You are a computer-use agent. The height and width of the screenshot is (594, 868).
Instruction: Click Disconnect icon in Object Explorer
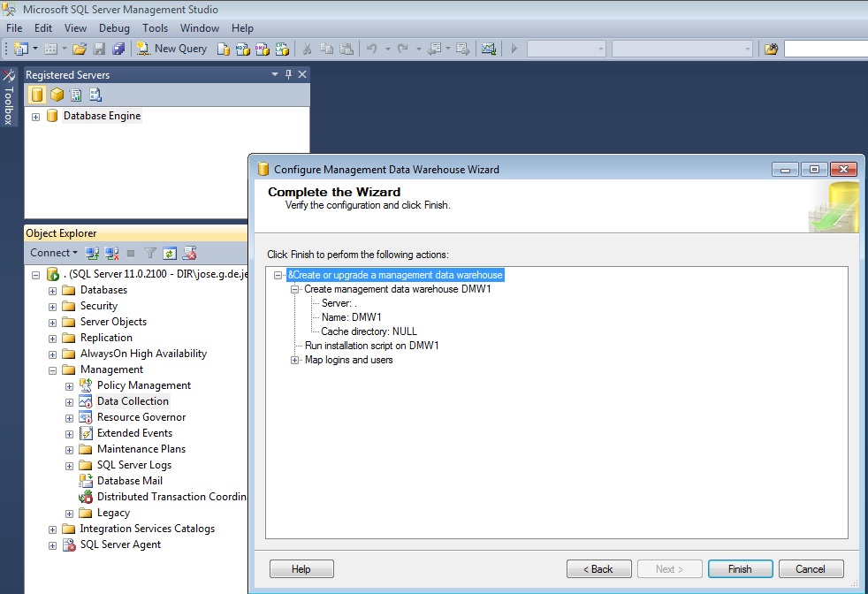coord(112,253)
